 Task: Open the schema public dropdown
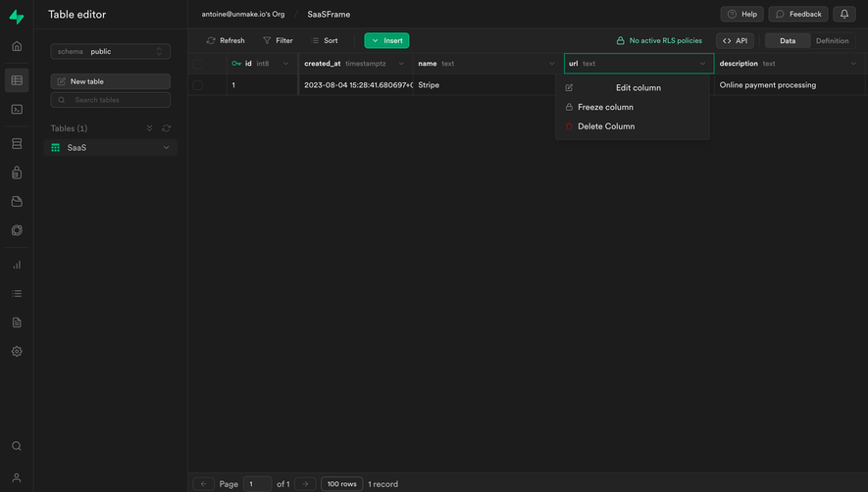110,52
